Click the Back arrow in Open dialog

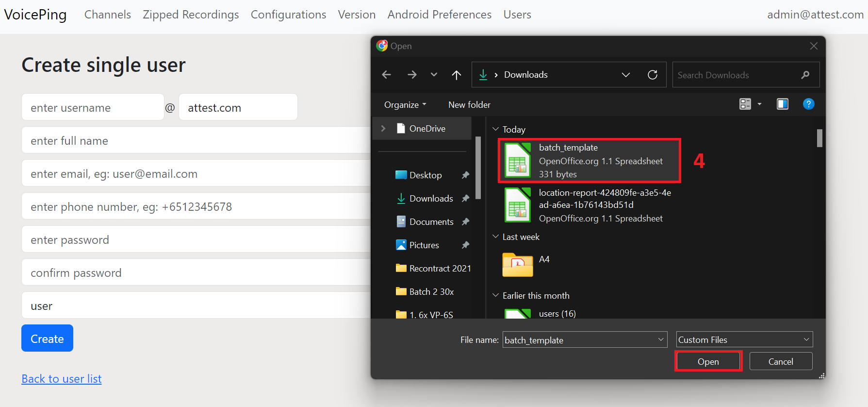[386, 75]
